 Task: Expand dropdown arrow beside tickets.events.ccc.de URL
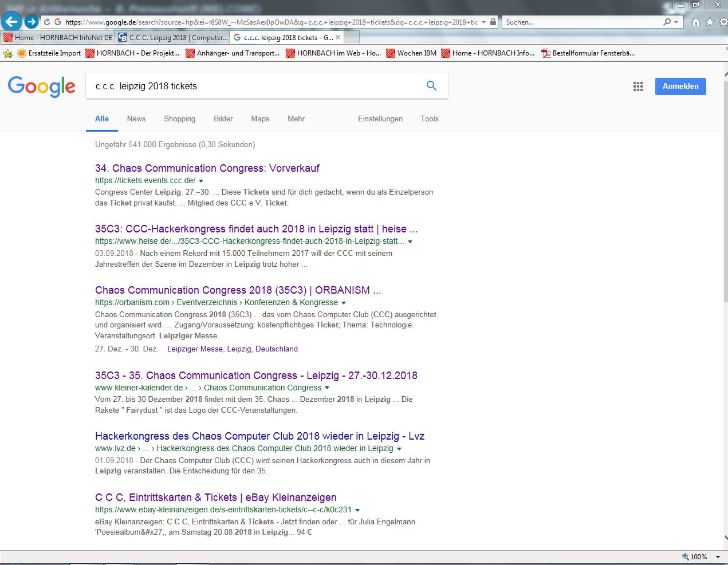click(201, 181)
